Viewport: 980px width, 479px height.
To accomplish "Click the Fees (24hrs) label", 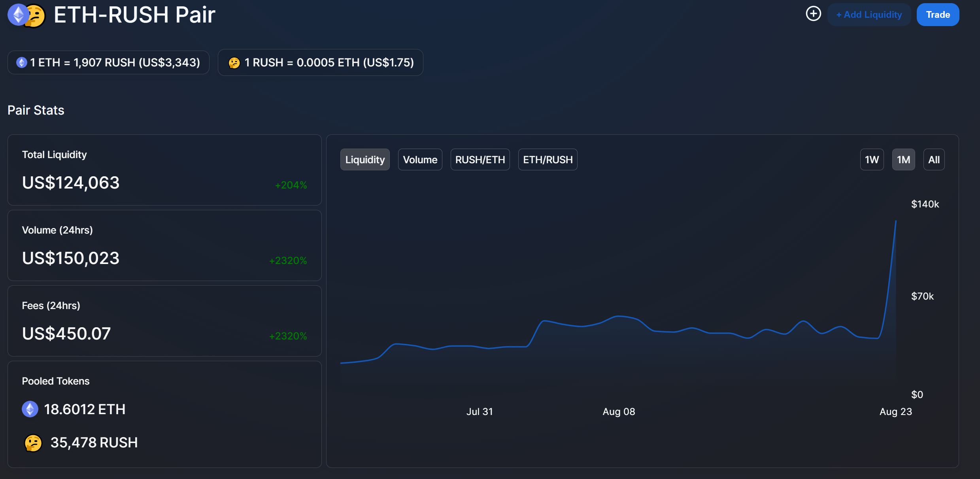I will coord(51,306).
